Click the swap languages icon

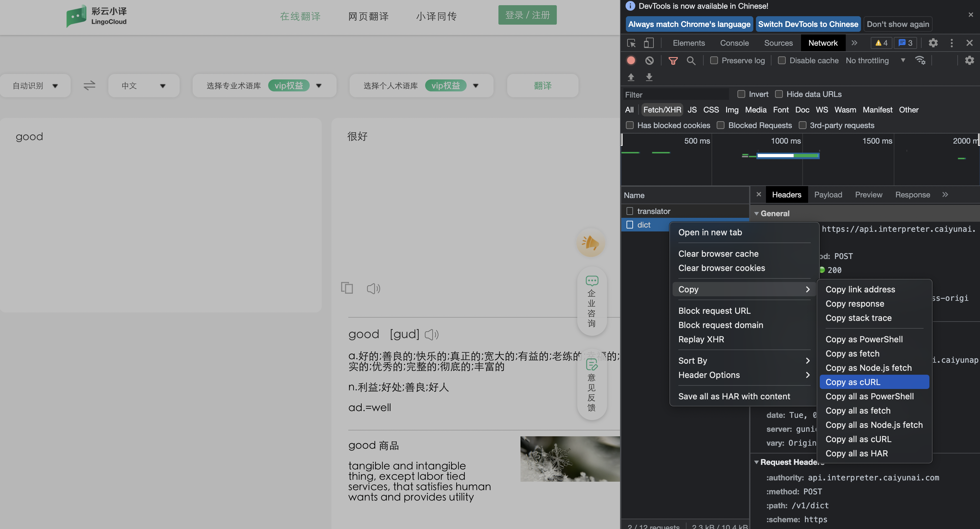pyautogui.click(x=89, y=86)
